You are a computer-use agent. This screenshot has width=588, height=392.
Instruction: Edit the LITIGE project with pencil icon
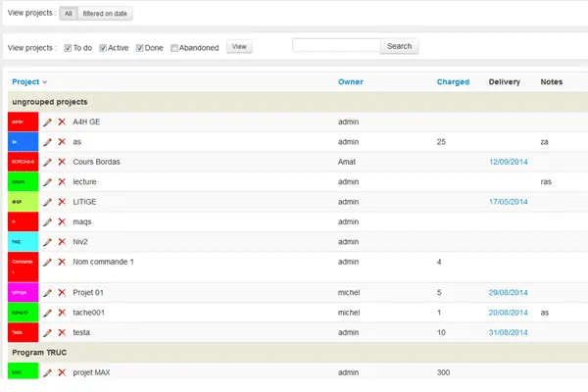[x=47, y=202]
